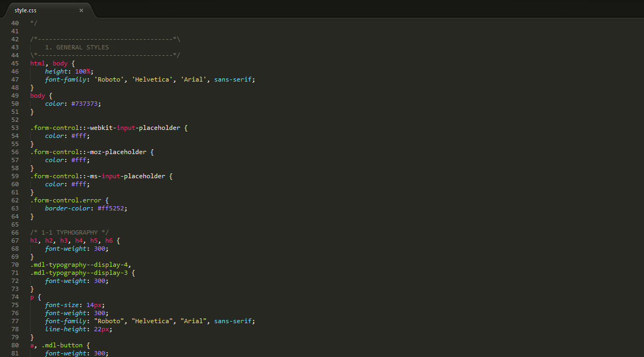644x357 pixels.
Task: Click line number 80 in the gutter
Action: pos(14,345)
